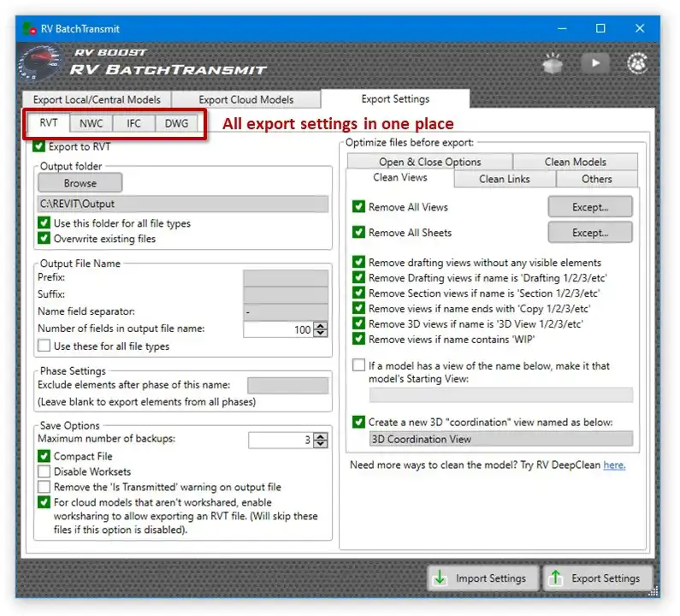This screenshot has width=680, height=616.
Task: Follow the RV DeepClean 'here' link
Action: [614, 465]
